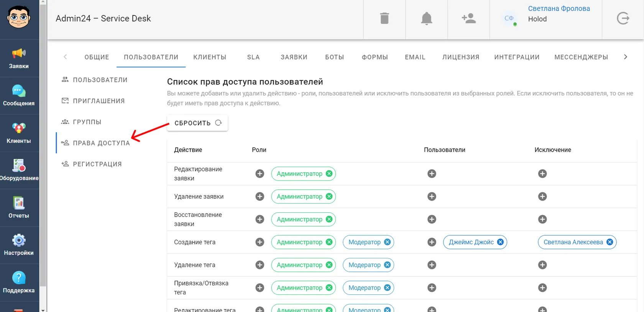
Task: Click the СФ user avatar
Action: (509, 18)
